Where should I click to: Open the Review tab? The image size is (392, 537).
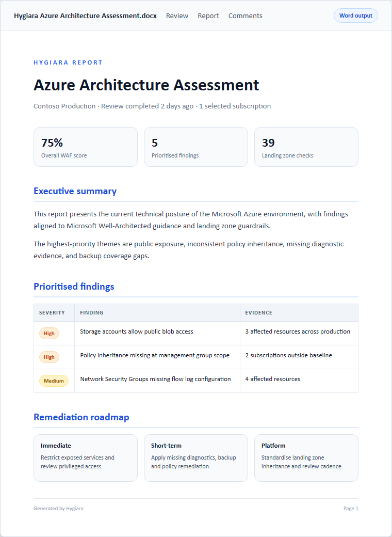(177, 16)
